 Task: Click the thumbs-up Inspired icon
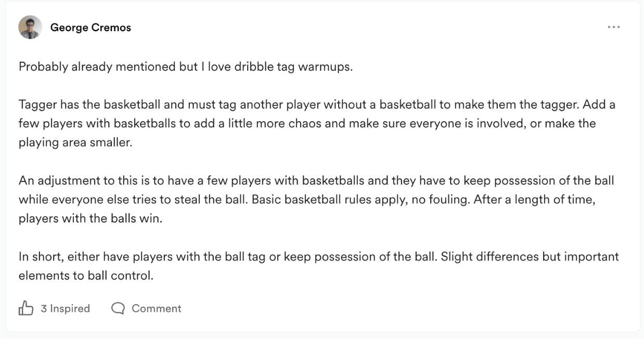pyautogui.click(x=26, y=309)
